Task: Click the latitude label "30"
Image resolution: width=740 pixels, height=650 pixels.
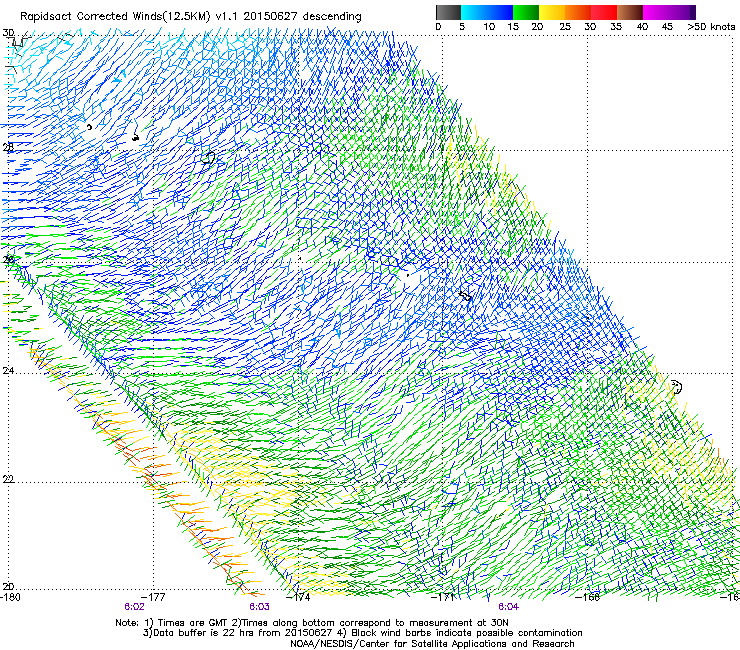Action: click(8, 33)
